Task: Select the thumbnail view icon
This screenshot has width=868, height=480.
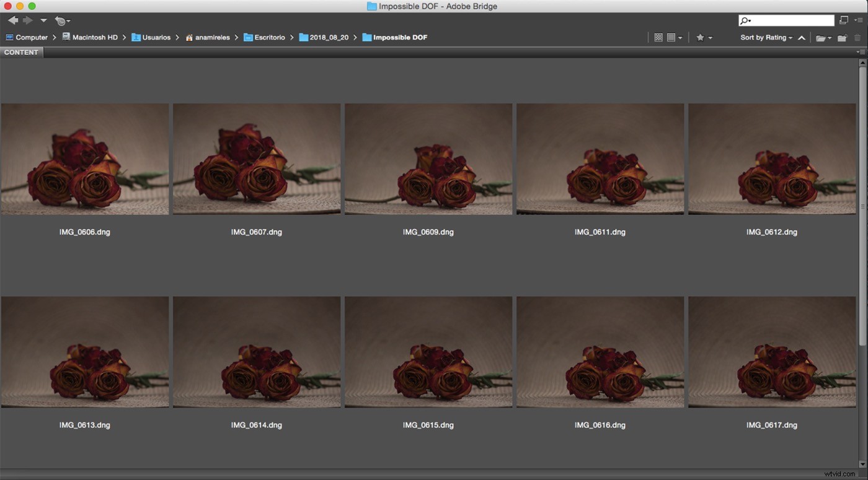Action: click(671, 37)
